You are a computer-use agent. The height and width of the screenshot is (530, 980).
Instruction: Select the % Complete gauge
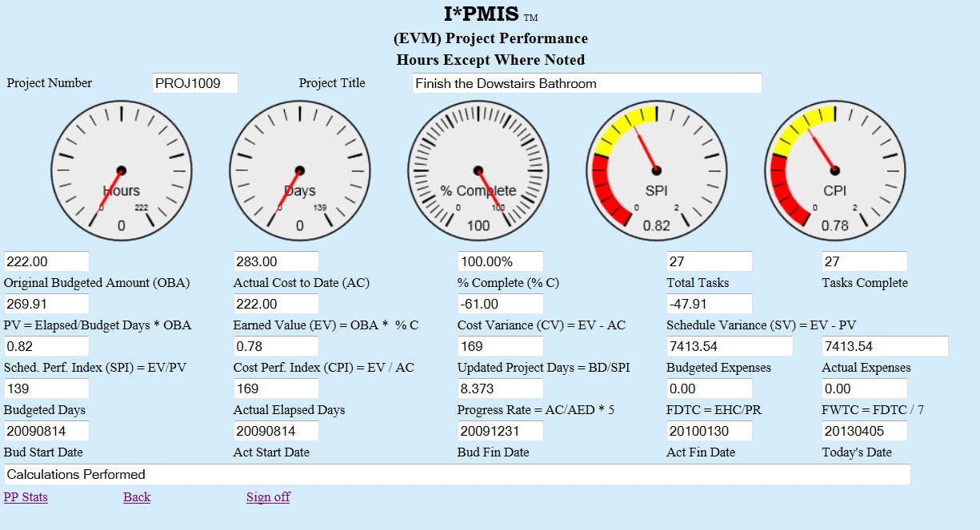tap(478, 169)
